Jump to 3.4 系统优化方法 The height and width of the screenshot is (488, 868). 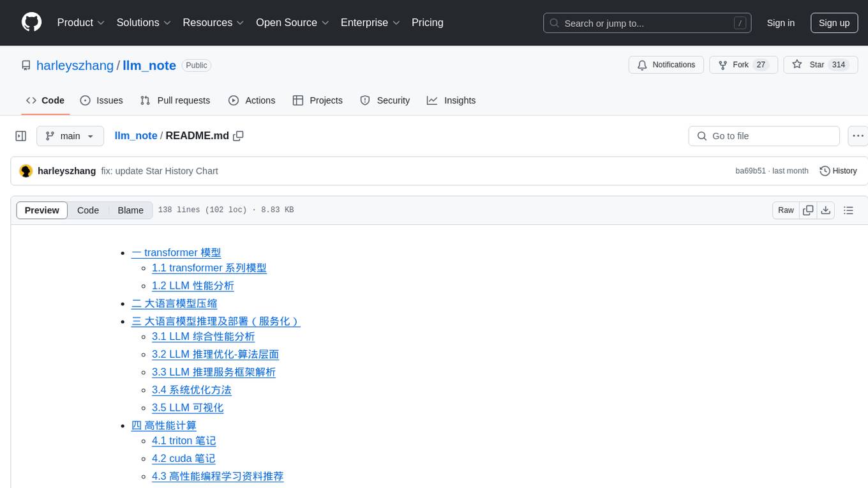click(x=191, y=390)
